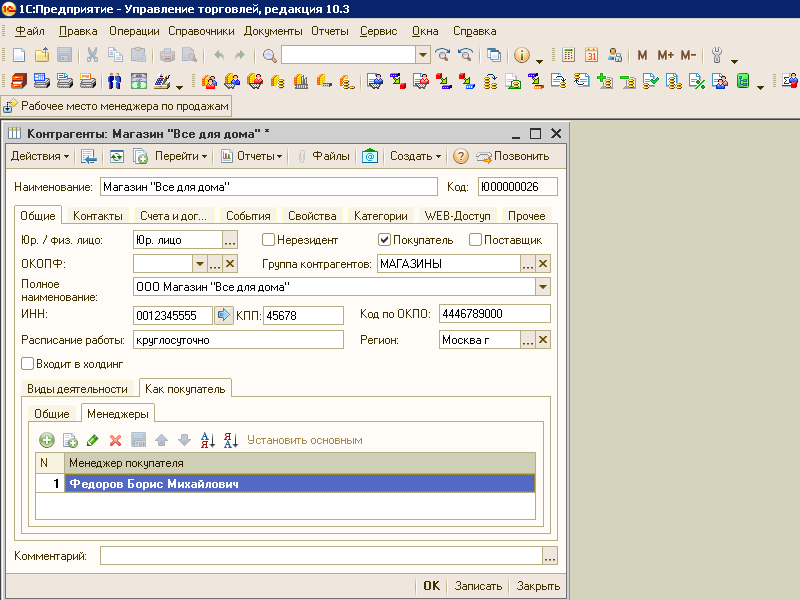Screen dimensions: 800x600
Task: Click the blue arrow next to ИНН field
Action: pyautogui.click(x=223, y=315)
